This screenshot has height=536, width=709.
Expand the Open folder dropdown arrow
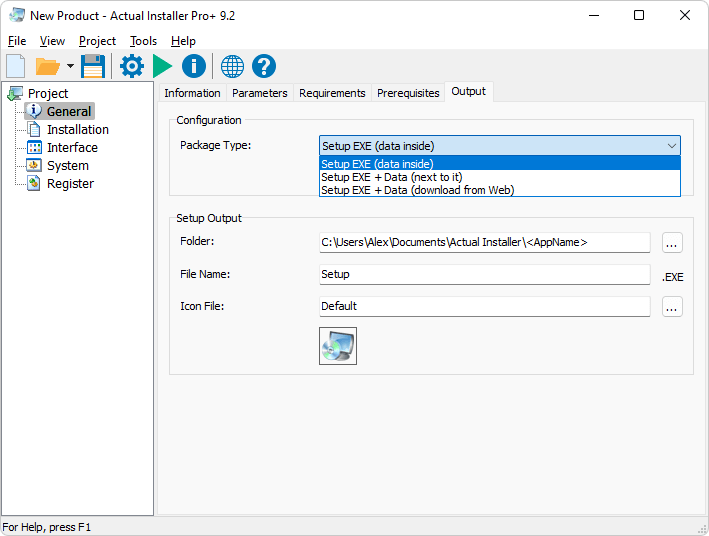coord(71,66)
